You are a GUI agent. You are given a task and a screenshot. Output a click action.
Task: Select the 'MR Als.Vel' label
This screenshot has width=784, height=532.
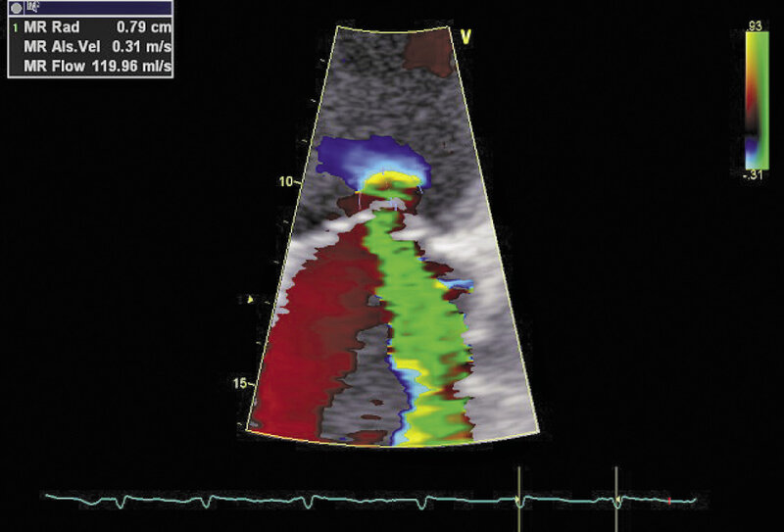(62, 46)
